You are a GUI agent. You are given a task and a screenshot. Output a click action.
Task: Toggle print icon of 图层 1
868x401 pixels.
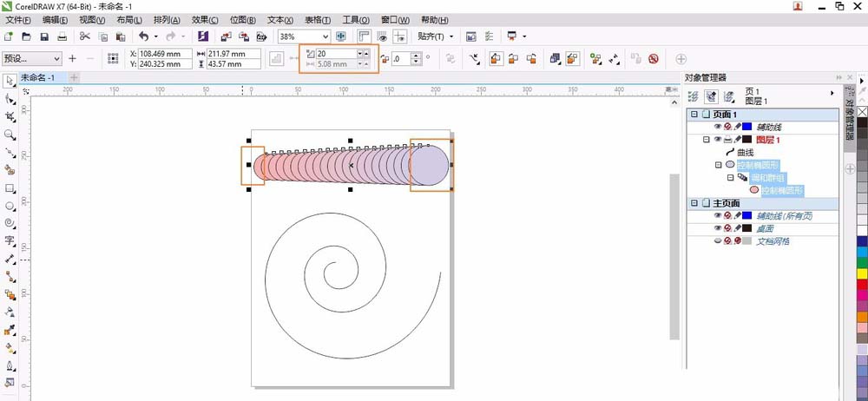727,140
